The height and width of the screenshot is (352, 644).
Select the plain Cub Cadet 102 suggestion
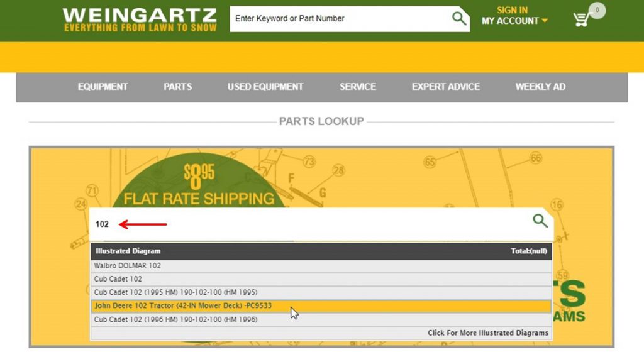pyautogui.click(x=321, y=279)
